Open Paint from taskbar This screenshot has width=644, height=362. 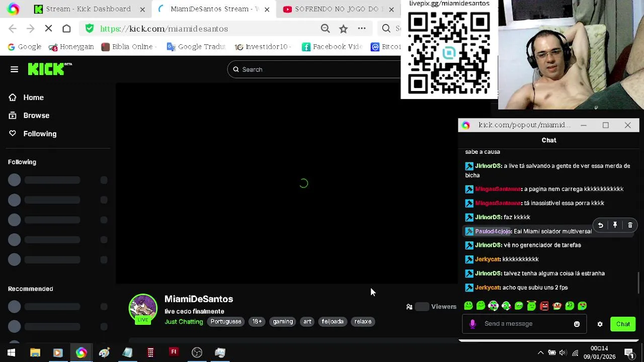point(104,352)
